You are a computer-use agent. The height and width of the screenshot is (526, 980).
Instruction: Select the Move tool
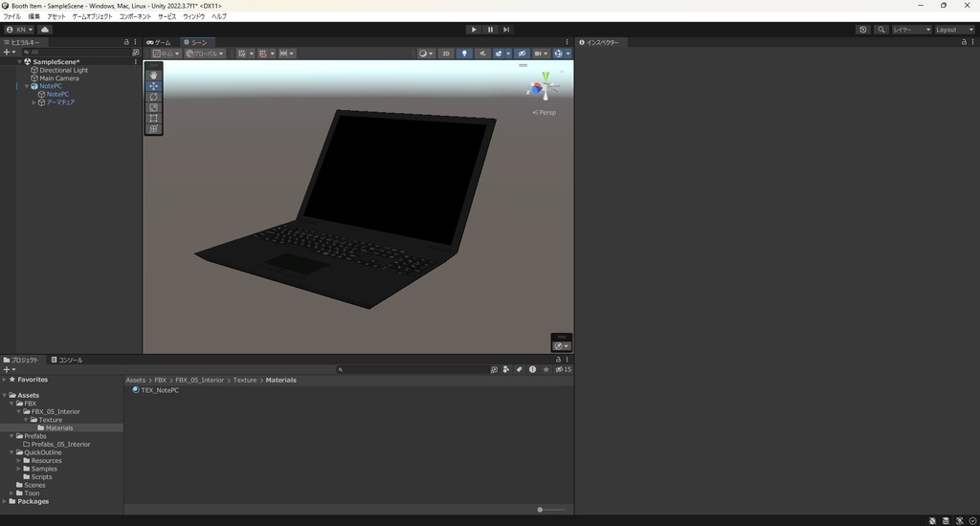[x=153, y=85]
